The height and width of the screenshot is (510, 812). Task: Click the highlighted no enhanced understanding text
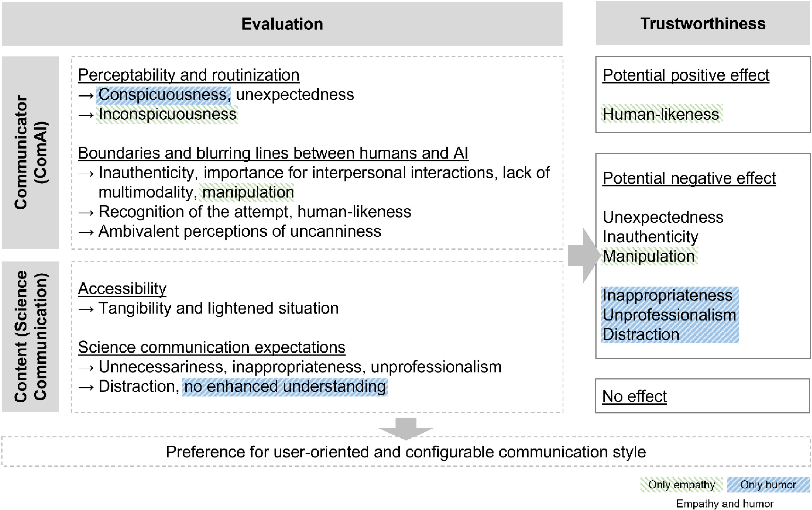click(284, 387)
